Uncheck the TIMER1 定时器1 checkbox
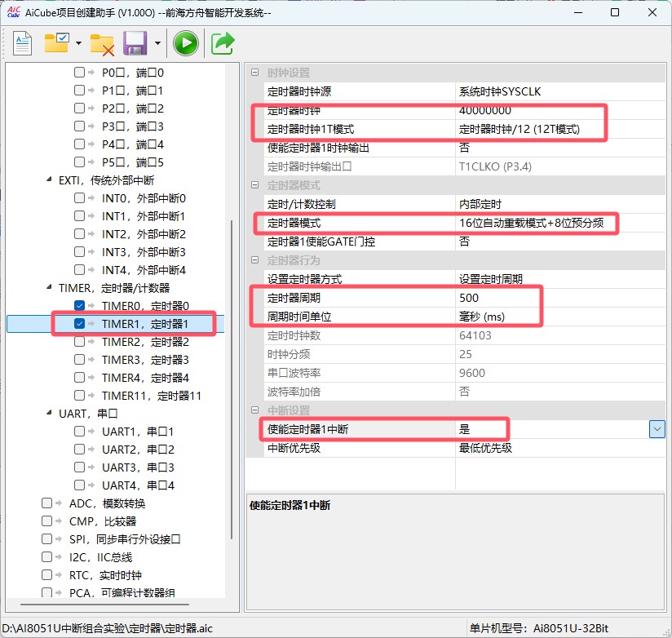This screenshot has width=672, height=638. click(79, 323)
